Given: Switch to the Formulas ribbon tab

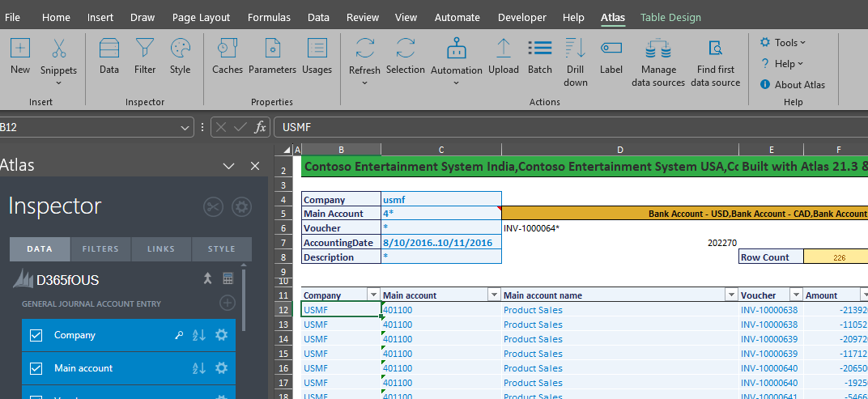Looking at the screenshot, I should tap(269, 17).
